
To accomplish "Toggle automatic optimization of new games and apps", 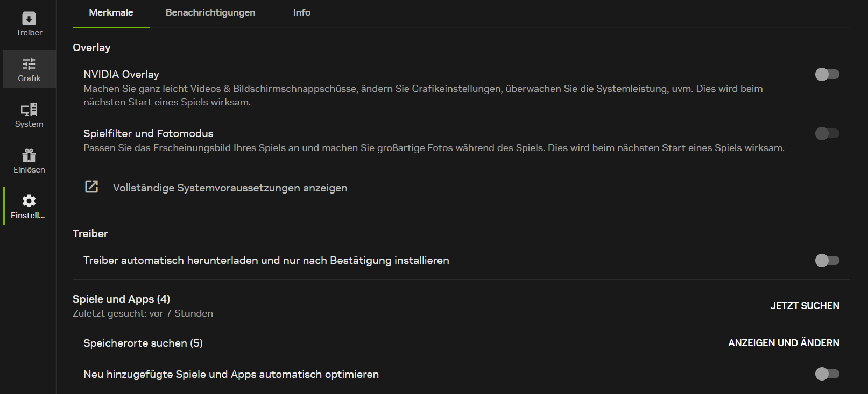I will click(827, 374).
